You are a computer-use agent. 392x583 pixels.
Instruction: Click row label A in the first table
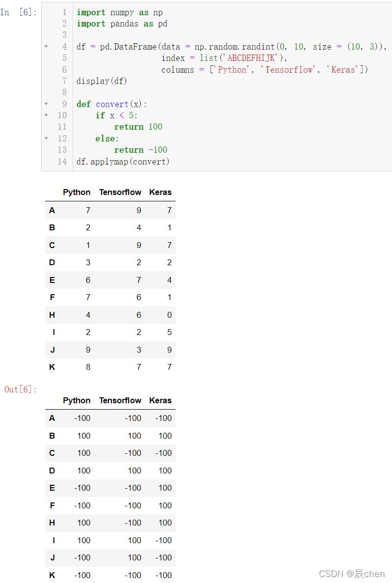pyautogui.click(x=52, y=210)
